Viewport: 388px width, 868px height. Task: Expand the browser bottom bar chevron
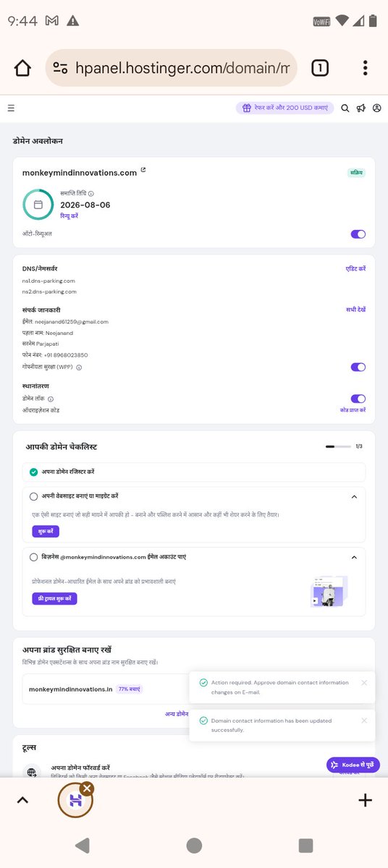click(22, 799)
